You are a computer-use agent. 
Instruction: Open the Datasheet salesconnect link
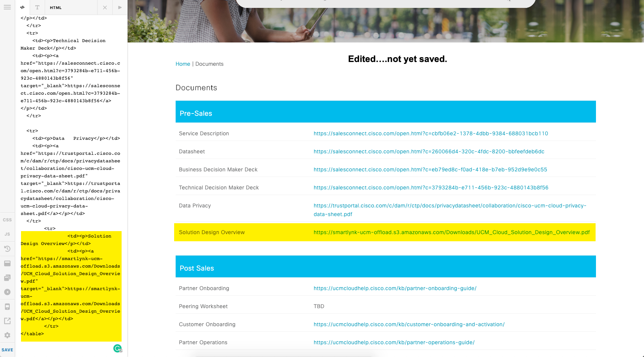coord(429,151)
